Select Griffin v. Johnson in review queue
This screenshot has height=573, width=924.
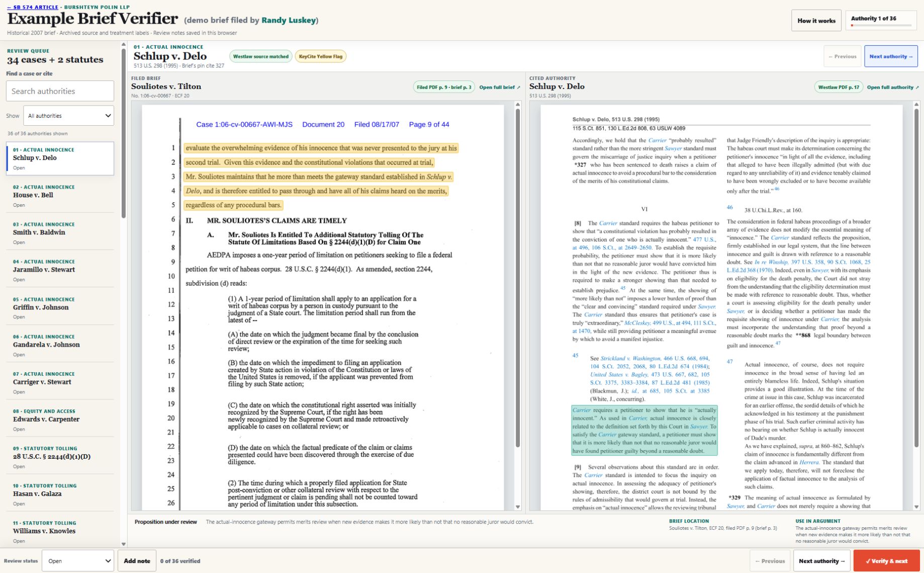pyautogui.click(x=60, y=308)
